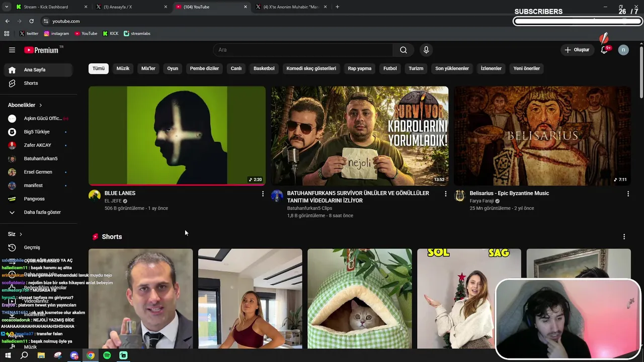Open BLUE LANES video title
644x362 pixels.
(120, 193)
